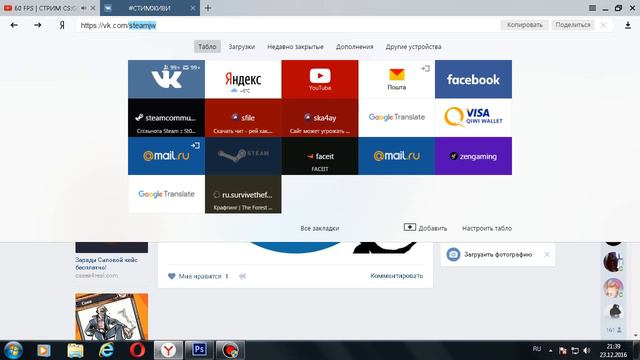Image resolution: width=640 pixels, height=360 pixels.
Task: Open Windows Explorer folder in taskbar
Action: pyautogui.click(x=75, y=350)
